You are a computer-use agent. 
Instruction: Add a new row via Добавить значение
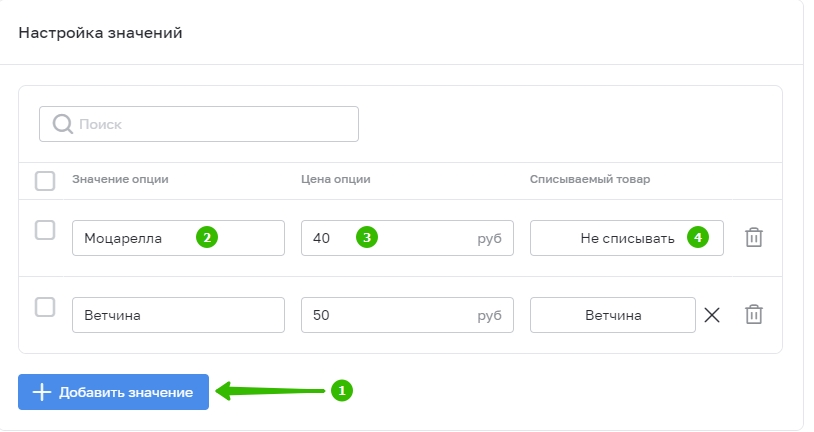coord(113,392)
